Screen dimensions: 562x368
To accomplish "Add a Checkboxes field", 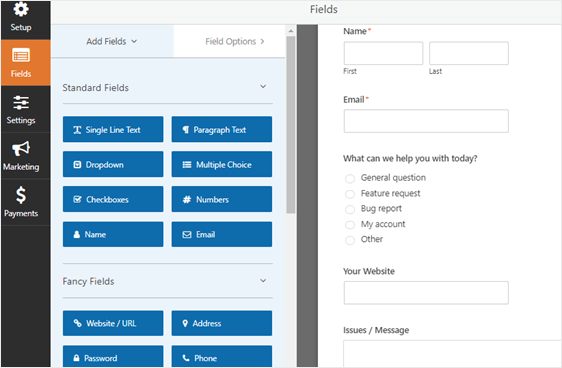I will point(113,199).
